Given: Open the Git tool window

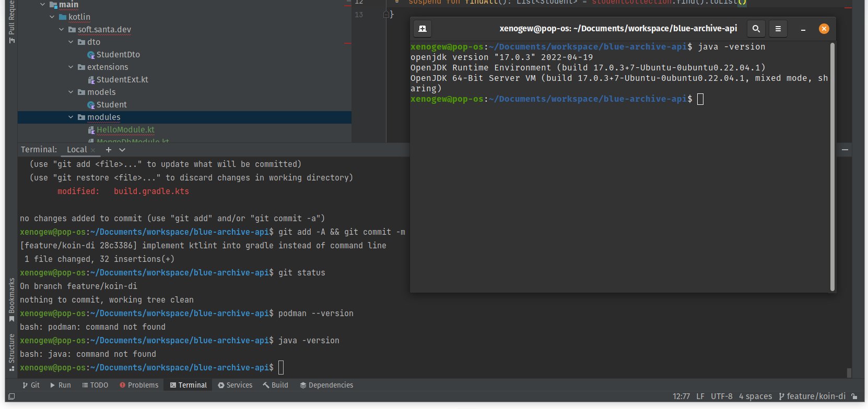Looking at the screenshot, I should coord(31,385).
